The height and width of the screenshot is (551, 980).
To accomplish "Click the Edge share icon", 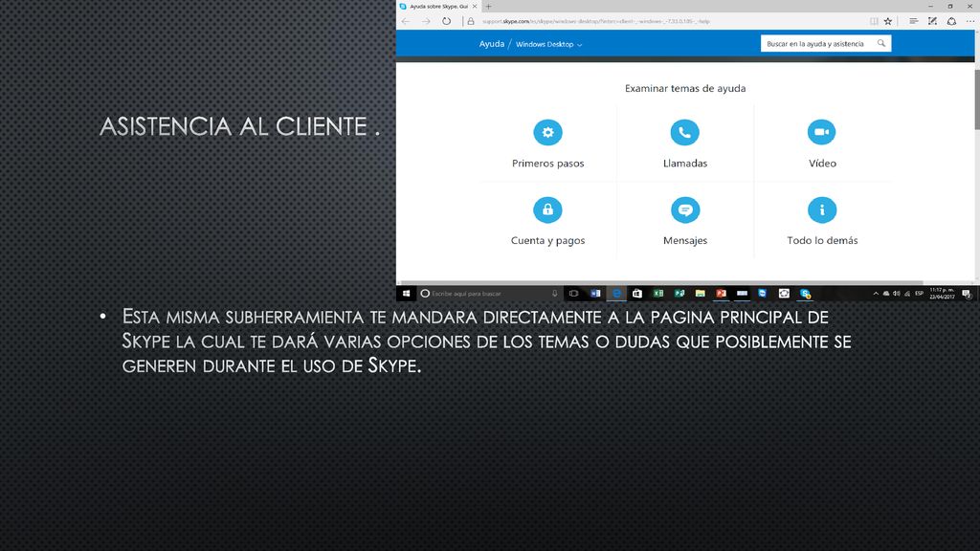I will click(x=951, y=21).
